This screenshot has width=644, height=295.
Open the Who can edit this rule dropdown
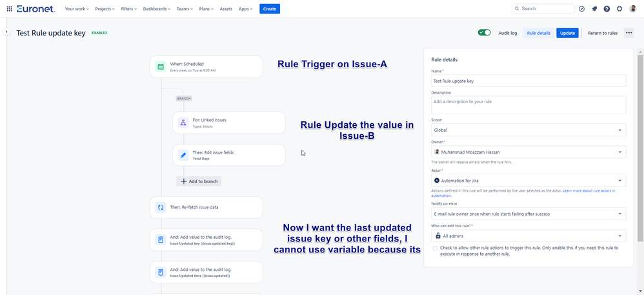tap(528, 236)
